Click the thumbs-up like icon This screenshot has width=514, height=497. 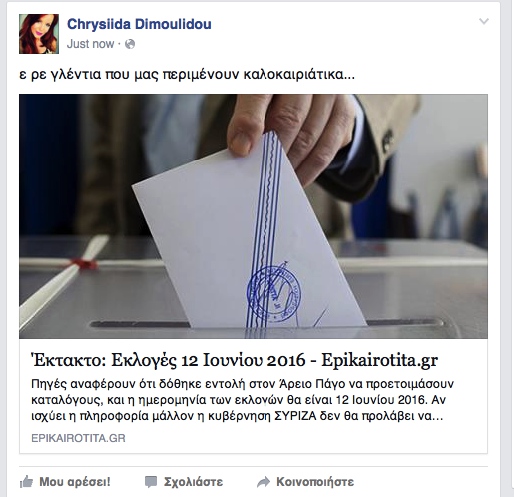coord(26,482)
